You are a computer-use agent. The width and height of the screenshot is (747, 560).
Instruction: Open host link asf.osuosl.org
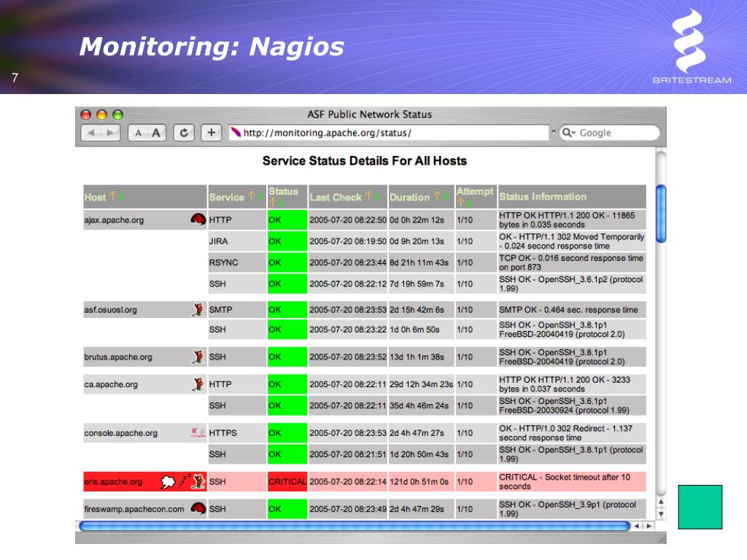[111, 310]
